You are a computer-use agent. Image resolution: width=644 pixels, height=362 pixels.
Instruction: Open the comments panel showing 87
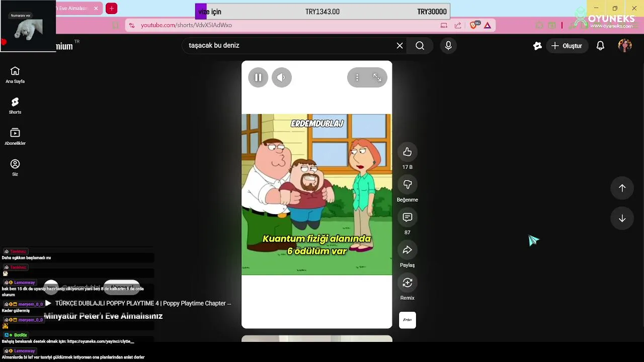click(408, 217)
